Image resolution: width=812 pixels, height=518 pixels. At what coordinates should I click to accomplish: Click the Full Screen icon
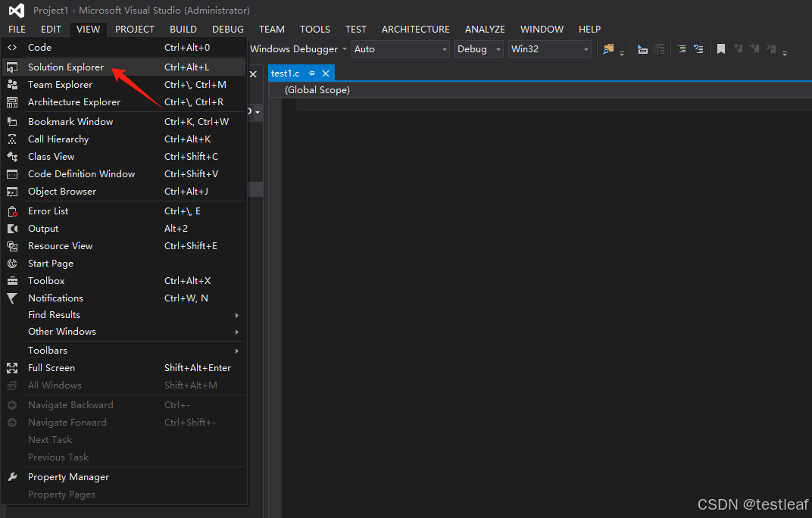(x=12, y=368)
